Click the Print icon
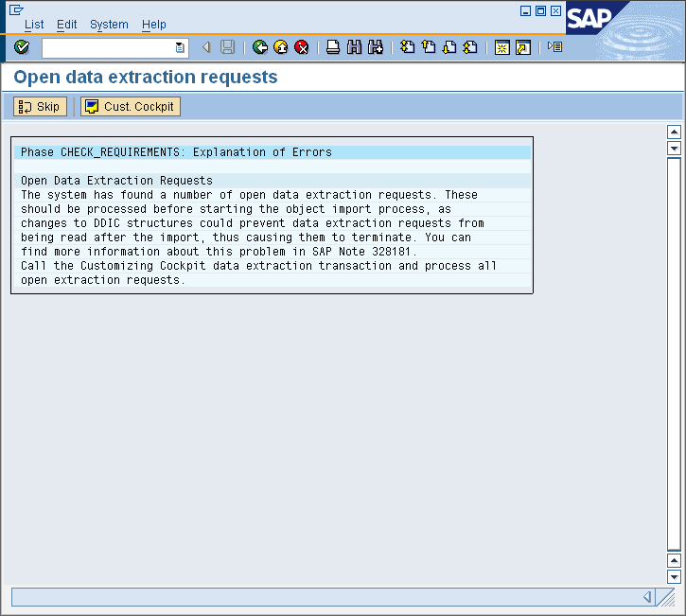This screenshot has width=686, height=616. point(333,46)
